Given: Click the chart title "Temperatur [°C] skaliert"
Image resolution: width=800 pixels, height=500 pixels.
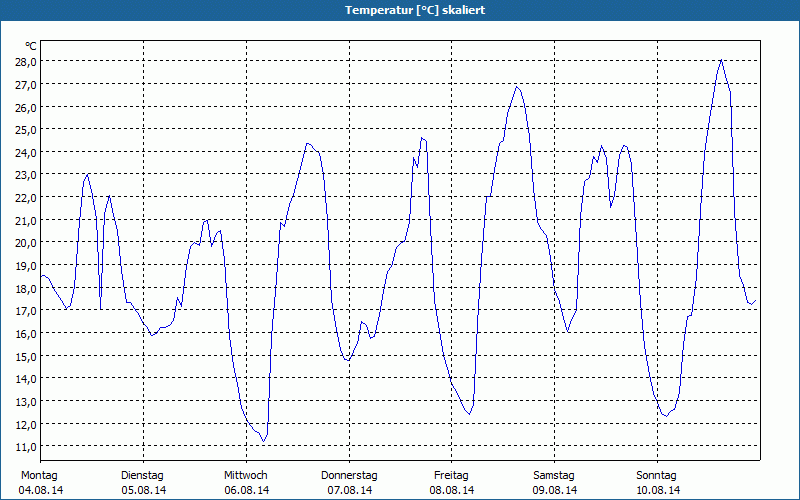Looking at the screenshot, I should click(x=415, y=10).
